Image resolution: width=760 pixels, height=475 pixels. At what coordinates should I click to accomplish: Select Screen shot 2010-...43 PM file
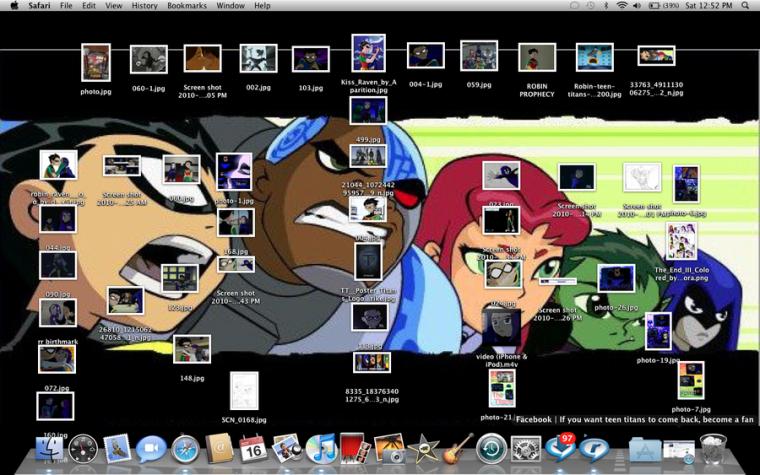click(x=236, y=264)
